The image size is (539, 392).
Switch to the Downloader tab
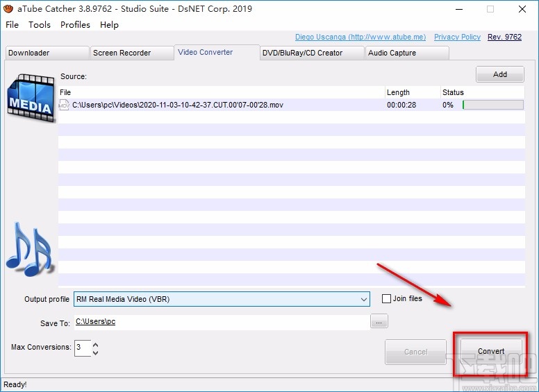click(x=46, y=53)
